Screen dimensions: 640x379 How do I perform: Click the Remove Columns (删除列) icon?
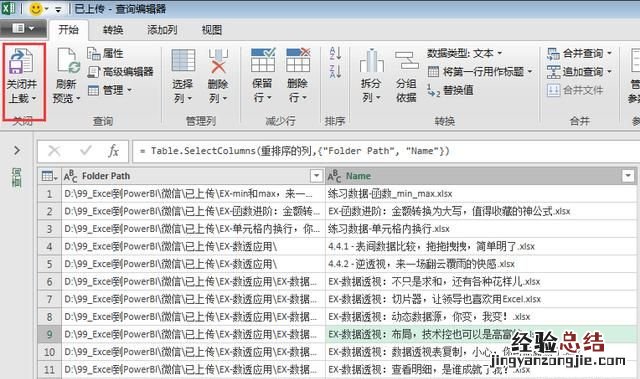pyautogui.click(x=218, y=61)
